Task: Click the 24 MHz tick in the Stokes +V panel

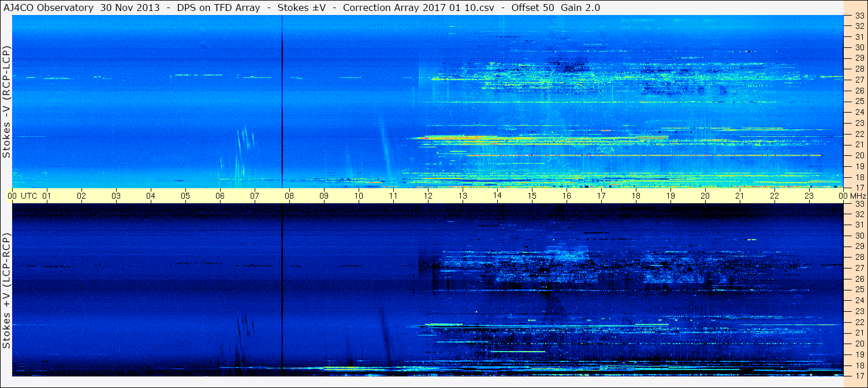Action: pyautogui.click(x=859, y=300)
